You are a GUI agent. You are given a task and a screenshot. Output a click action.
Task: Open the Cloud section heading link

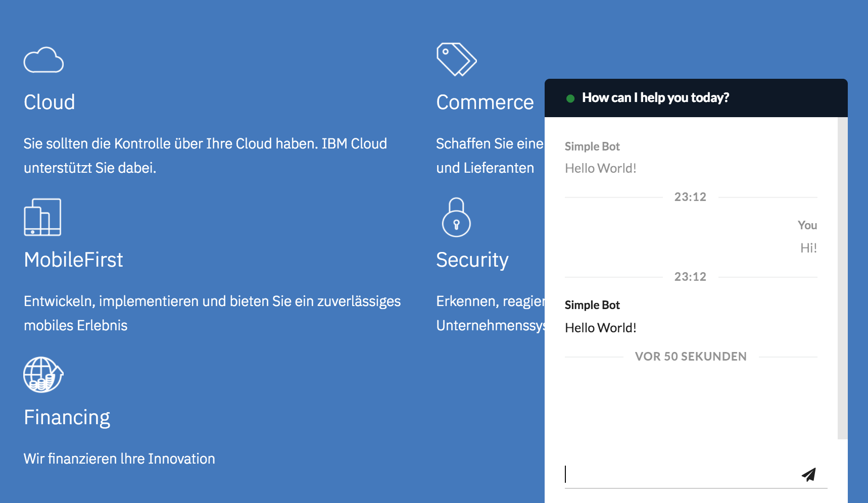click(49, 102)
